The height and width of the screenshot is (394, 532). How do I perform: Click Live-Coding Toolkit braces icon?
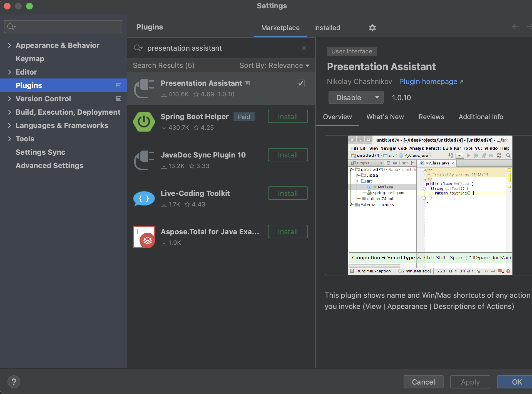[144, 199]
